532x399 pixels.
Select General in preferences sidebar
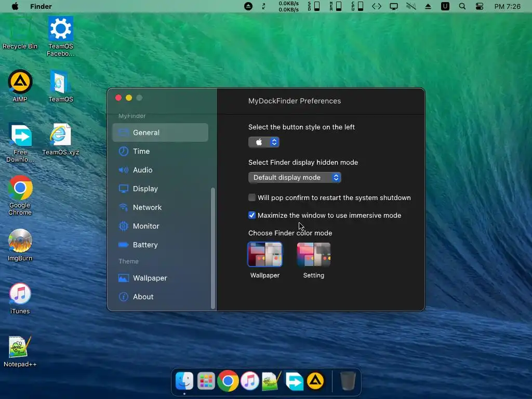[160, 132]
